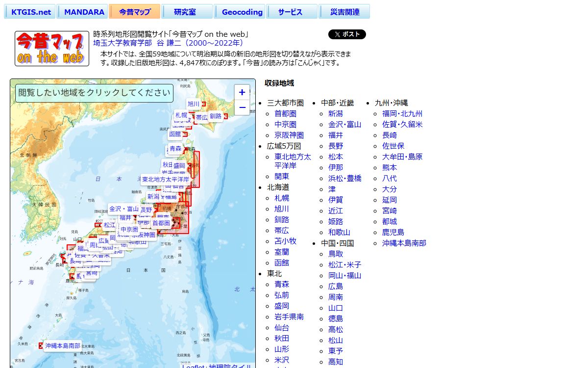Open the 福岡・北九州 list link
This screenshot has height=368, width=588.
402,113
